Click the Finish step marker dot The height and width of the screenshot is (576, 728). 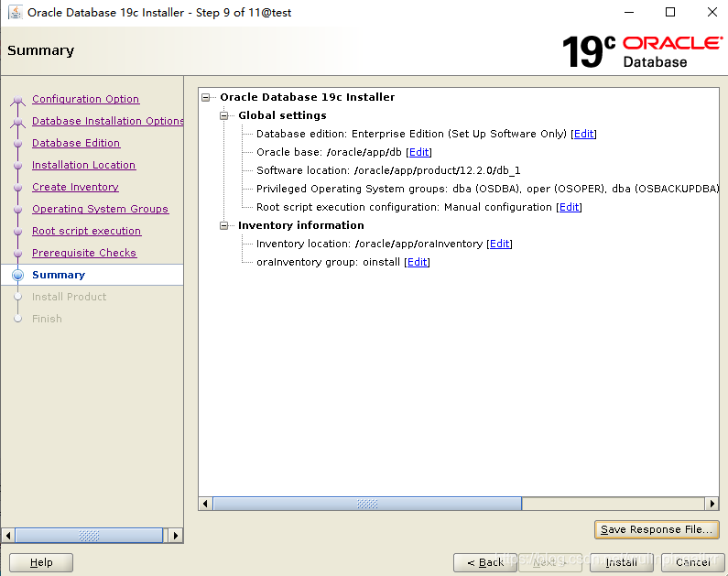click(x=17, y=319)
